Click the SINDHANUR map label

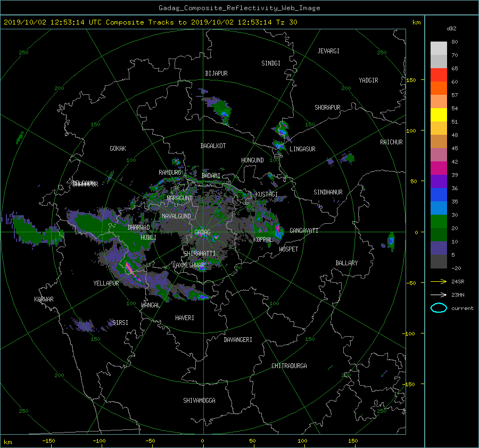(328, 192)
